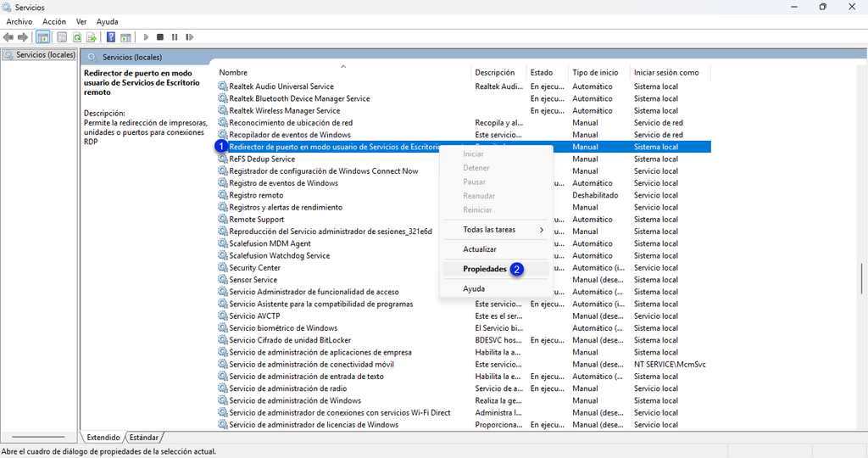Click the Export List toolbar icon
This screenshot has height=458, width=868.
(92, 37)
